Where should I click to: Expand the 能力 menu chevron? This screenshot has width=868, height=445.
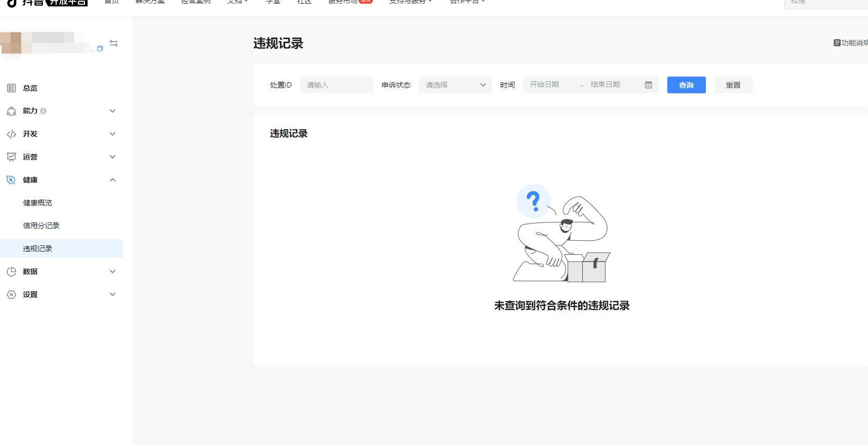click(x=112, y=111)
